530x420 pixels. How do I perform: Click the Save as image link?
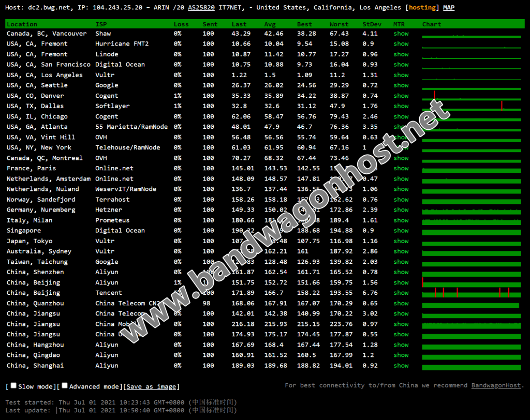[151, 386]
